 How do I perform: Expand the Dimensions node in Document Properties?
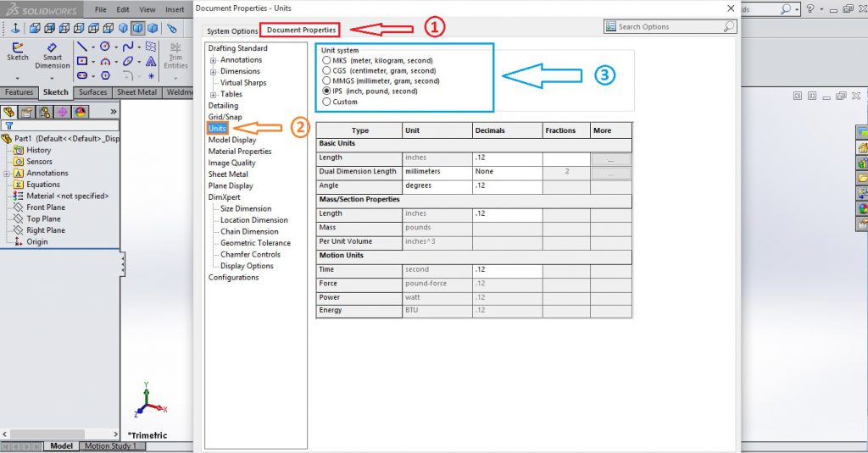(213, 72)
